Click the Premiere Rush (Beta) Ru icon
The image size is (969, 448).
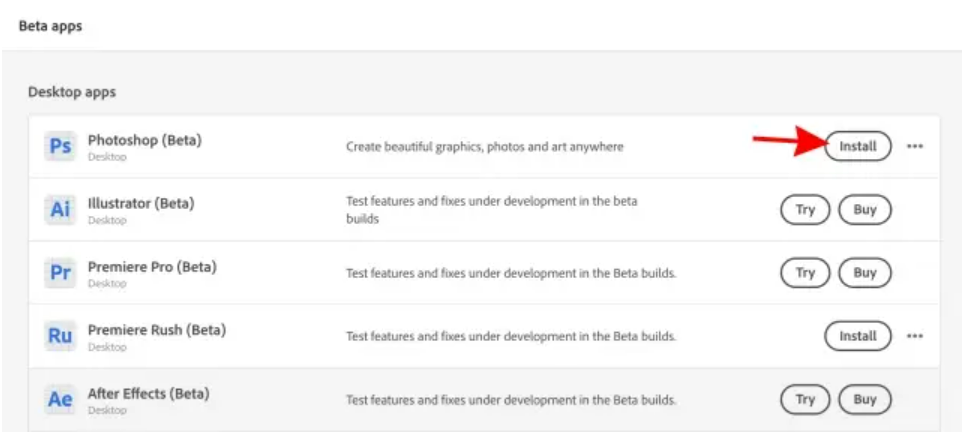(60, 336)
